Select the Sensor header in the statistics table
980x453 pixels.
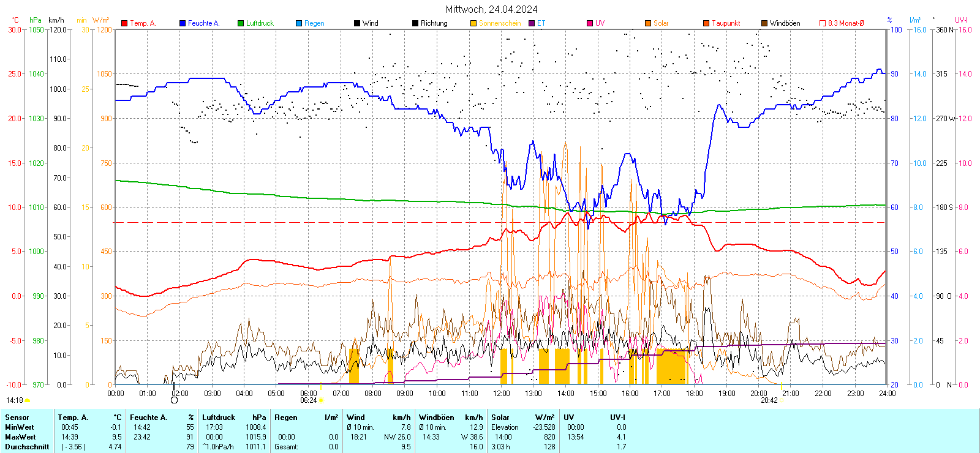click(x=17, y=417)
